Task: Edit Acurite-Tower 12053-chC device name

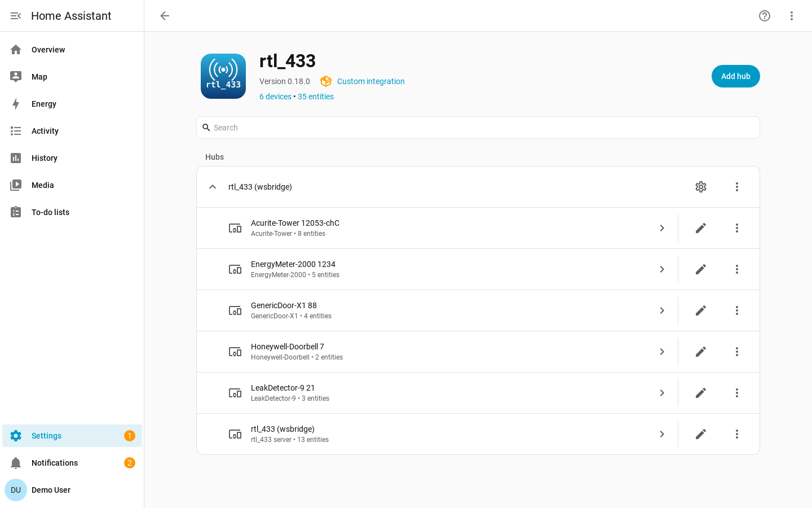Action: pyautogui.click(x=701, y=228)
